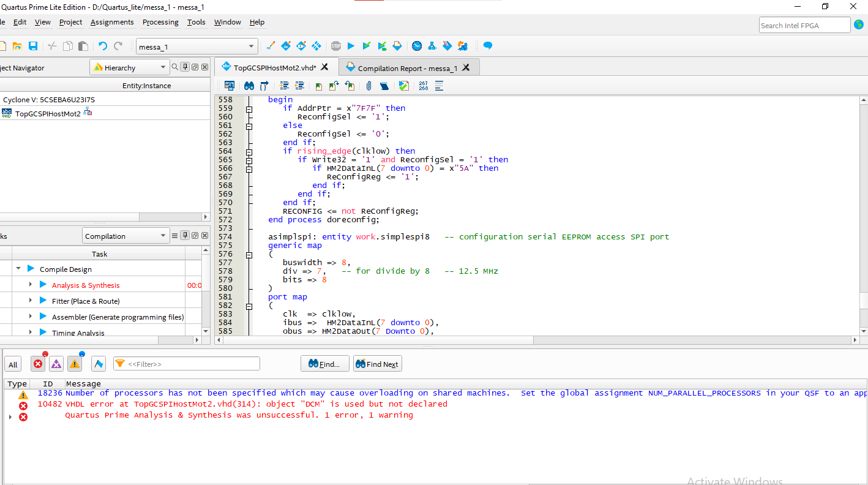Open the Tools menu

point(196,22)
